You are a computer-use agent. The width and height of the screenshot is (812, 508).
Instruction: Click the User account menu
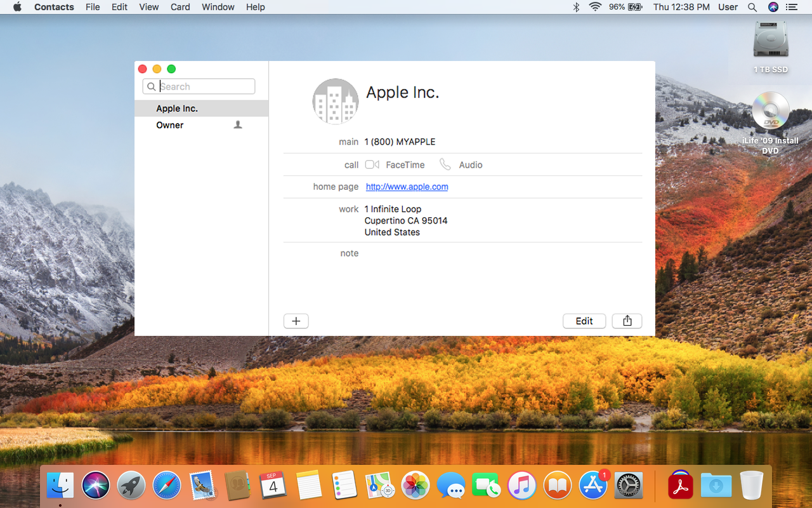(728, 7)
